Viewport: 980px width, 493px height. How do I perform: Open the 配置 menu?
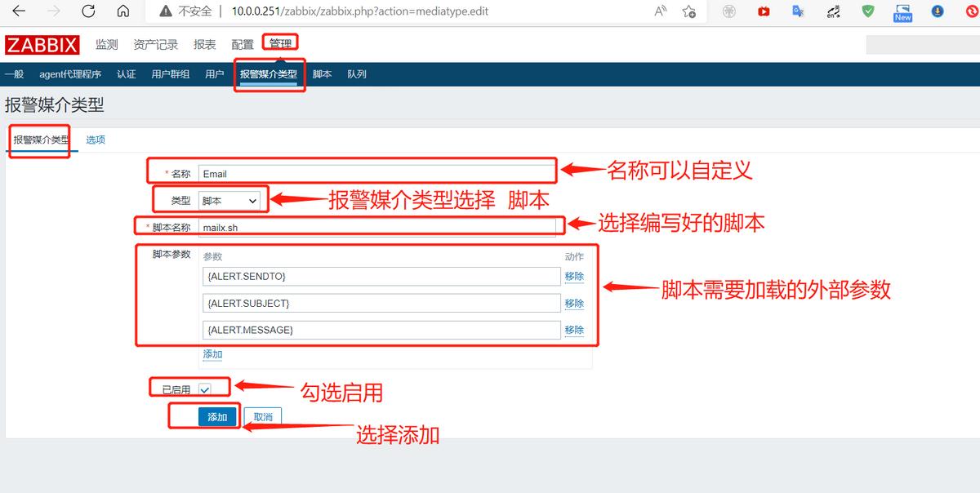242,45
